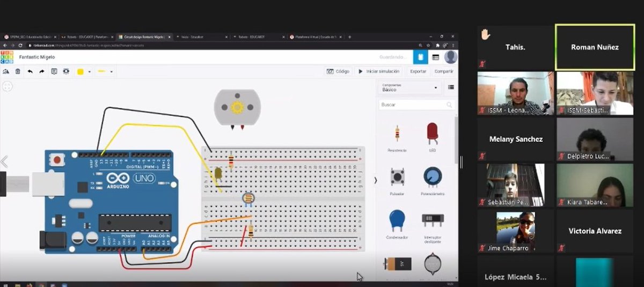The width and height of the screenshot is (644, 287).
Task: Open the Componentes Básico dropdown
Action: [409, 87]
